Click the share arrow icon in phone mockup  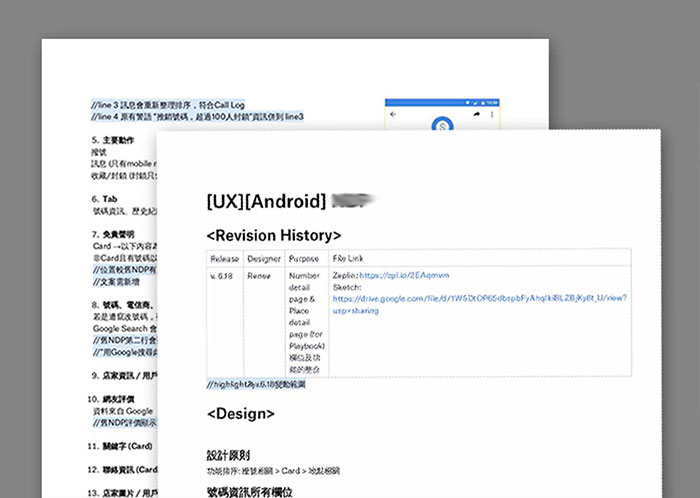pyautogui.click(x=478, y=115)
